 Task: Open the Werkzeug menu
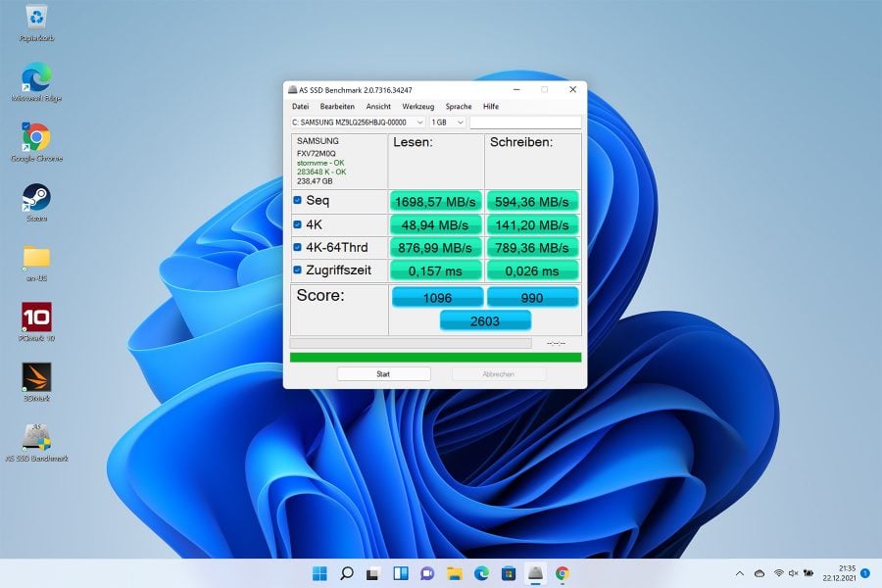click(x=417, y=107)
